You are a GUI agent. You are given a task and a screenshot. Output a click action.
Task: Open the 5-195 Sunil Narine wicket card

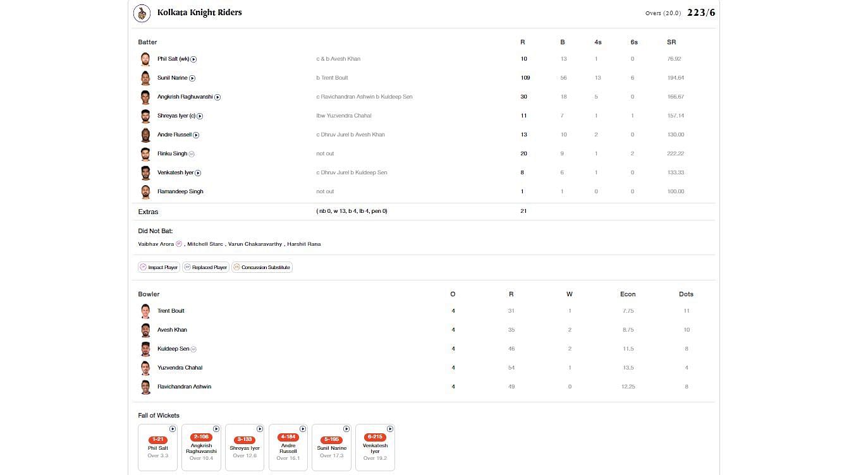click(331, 447)
